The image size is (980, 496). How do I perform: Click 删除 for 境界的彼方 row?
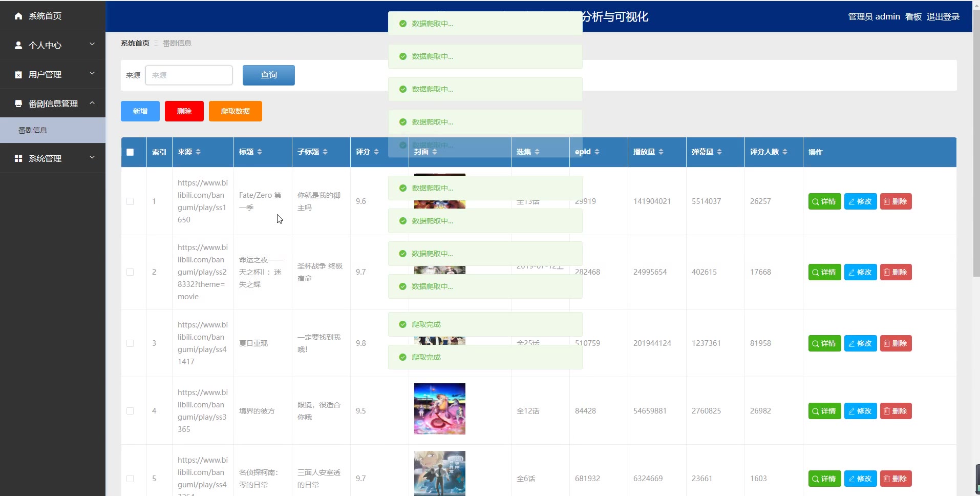[896, 411]
